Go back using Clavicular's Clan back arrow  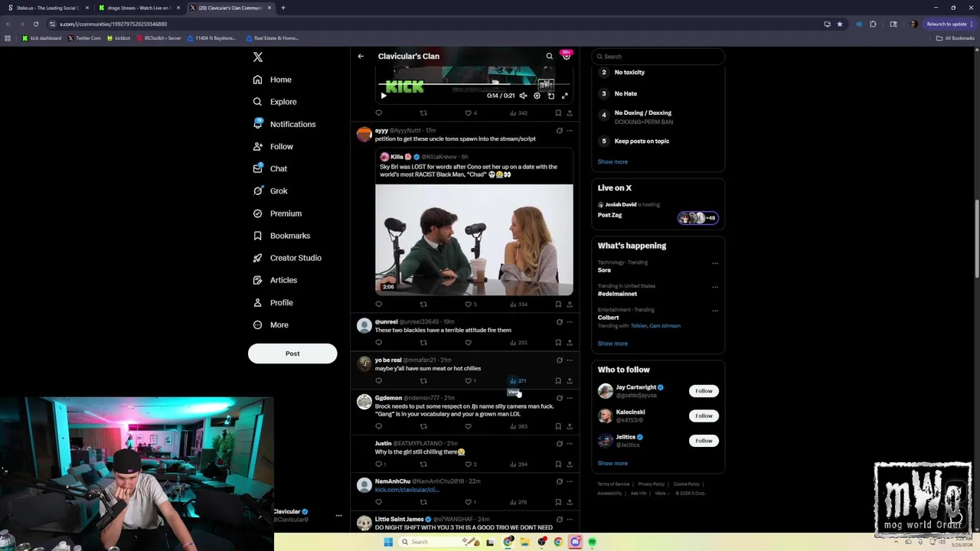pyautogui.click(x=361, y=56)
